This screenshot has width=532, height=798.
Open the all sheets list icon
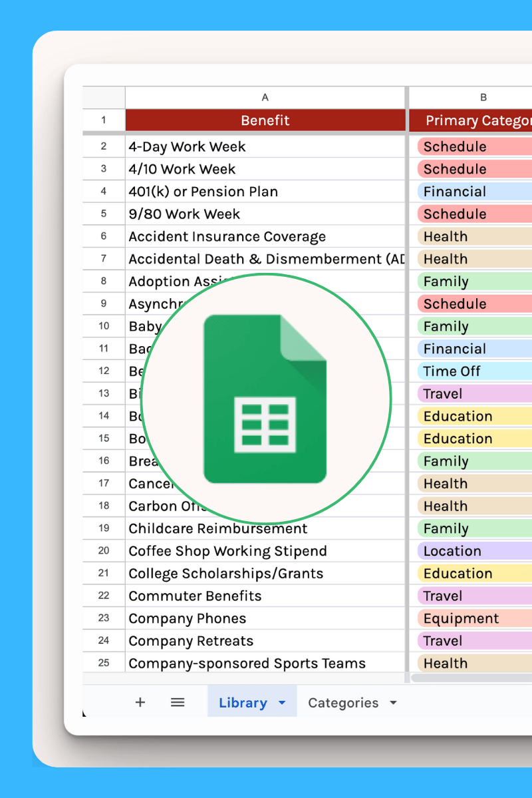178,702
